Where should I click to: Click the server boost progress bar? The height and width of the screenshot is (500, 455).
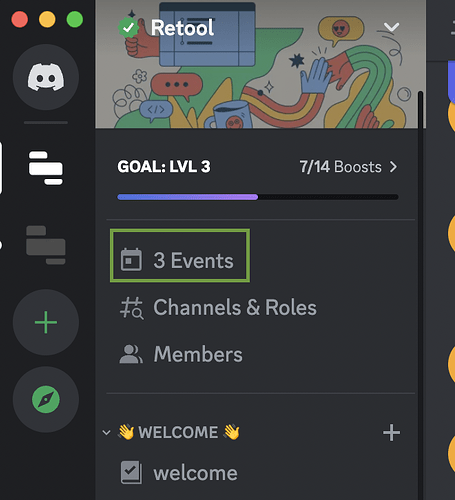pos(258,197)
